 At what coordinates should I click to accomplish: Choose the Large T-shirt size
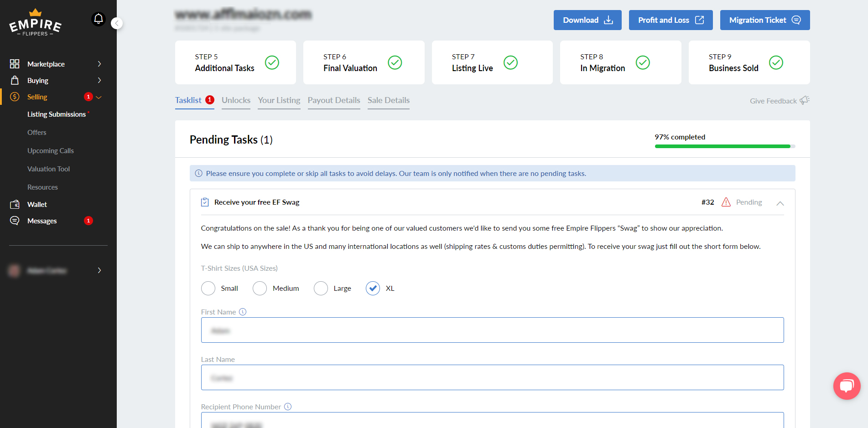click(x=321, y=289)
